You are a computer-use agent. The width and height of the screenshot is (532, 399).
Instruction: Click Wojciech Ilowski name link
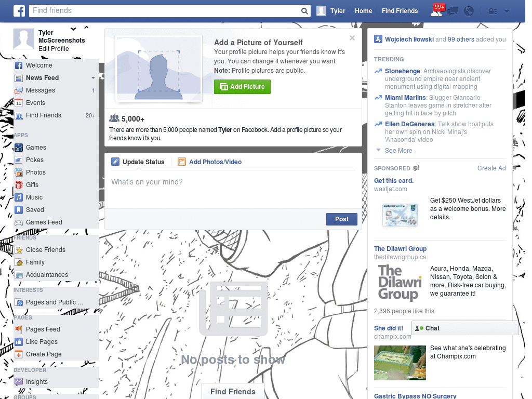tap(409, 39)
